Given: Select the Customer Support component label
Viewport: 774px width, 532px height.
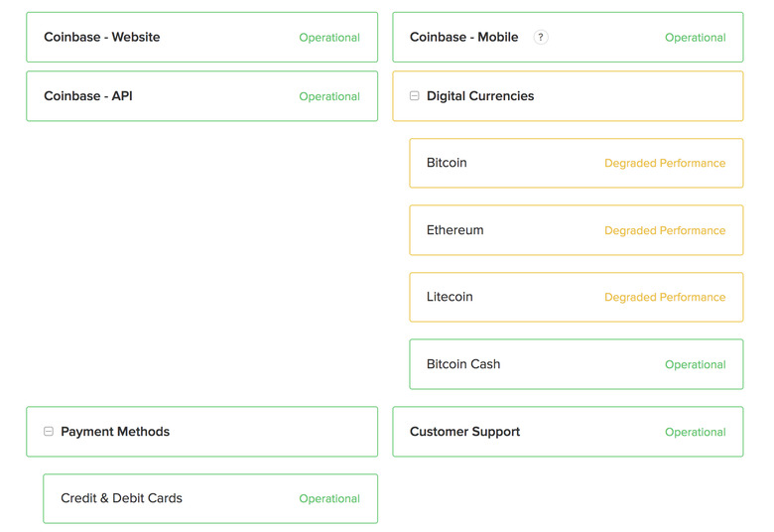Looking at the screenshot, I should pos(465,431).
